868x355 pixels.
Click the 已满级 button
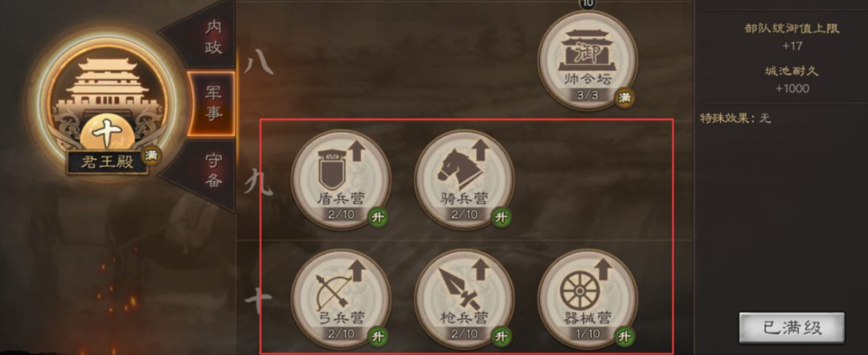[792, 328]
